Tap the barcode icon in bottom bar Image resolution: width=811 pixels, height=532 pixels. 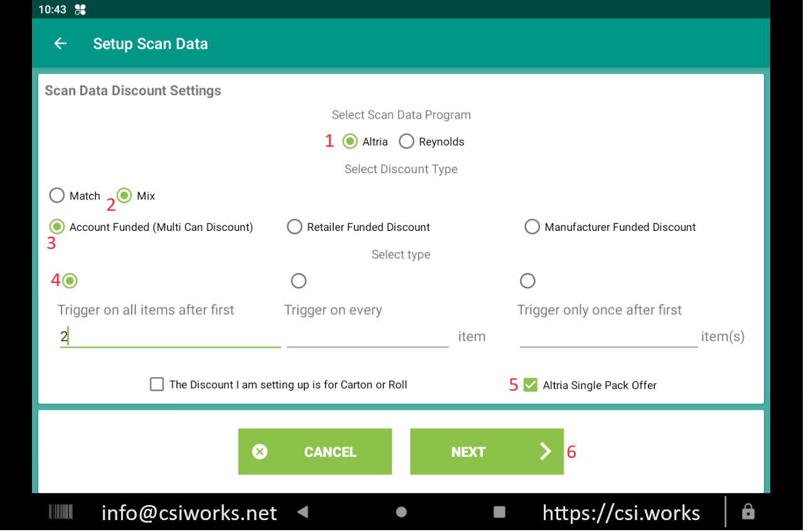[61, 513]
